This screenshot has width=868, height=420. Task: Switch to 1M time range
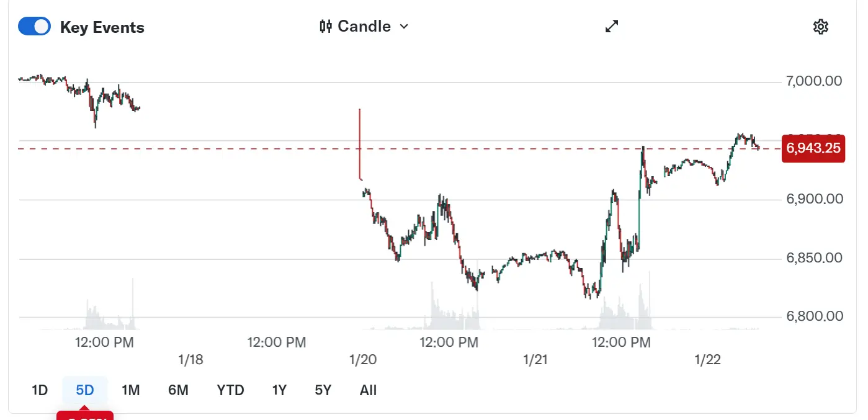(130, 390)
